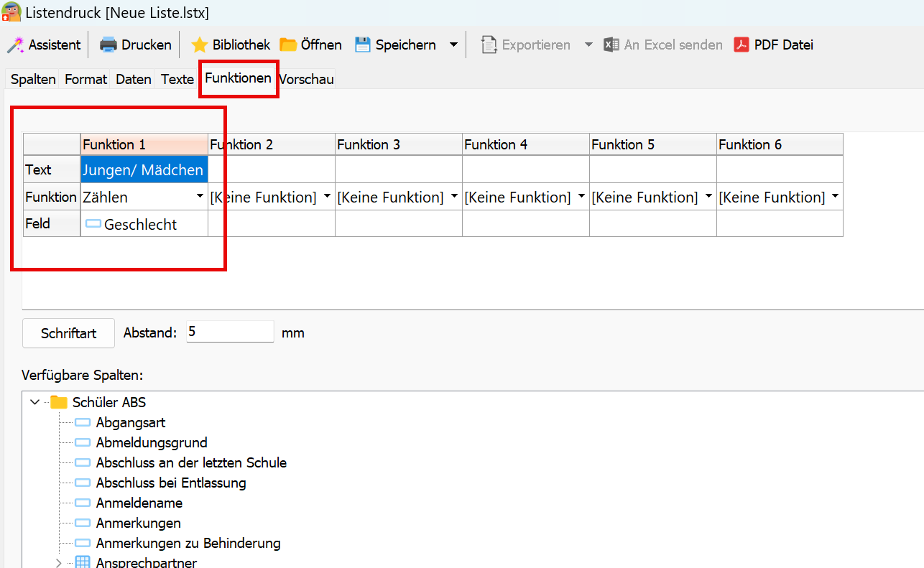The height and width of the screenshot is (568, 924).
Task: Click the Feld row header
Action: click(x=52, y=224)
